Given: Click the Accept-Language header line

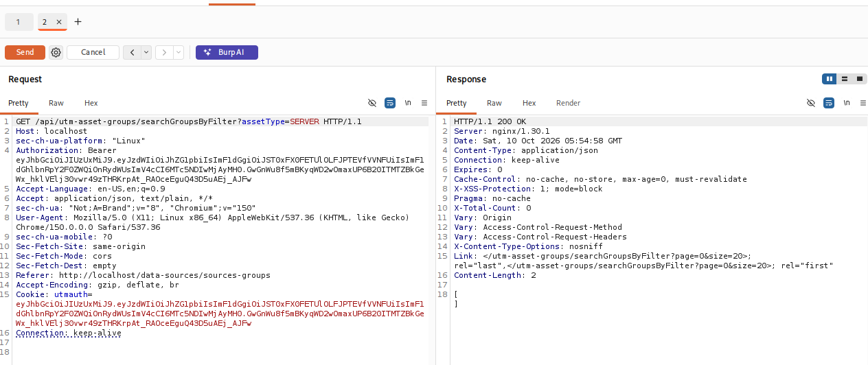Looking at the screenshot, I should (x=91, y=189).
